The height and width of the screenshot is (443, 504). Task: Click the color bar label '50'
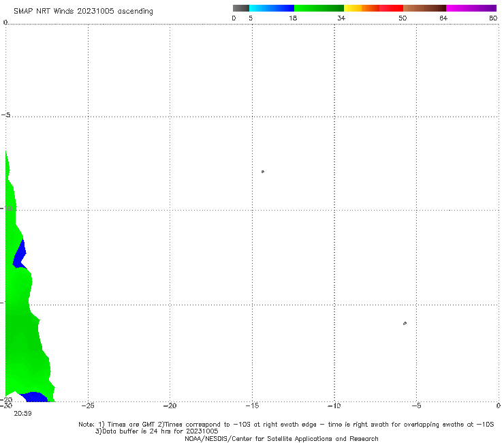coord(403,18)
